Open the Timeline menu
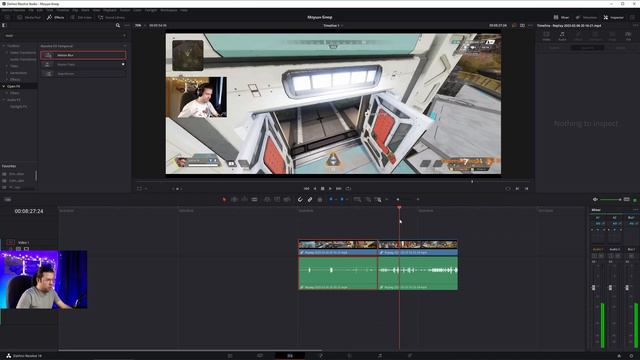 click(62, 10)
